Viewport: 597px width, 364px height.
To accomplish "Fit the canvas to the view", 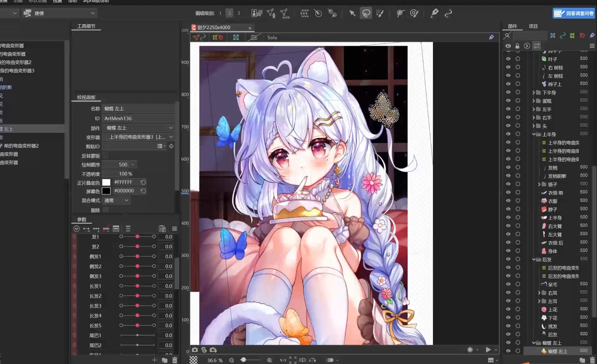I will (293, 360).
